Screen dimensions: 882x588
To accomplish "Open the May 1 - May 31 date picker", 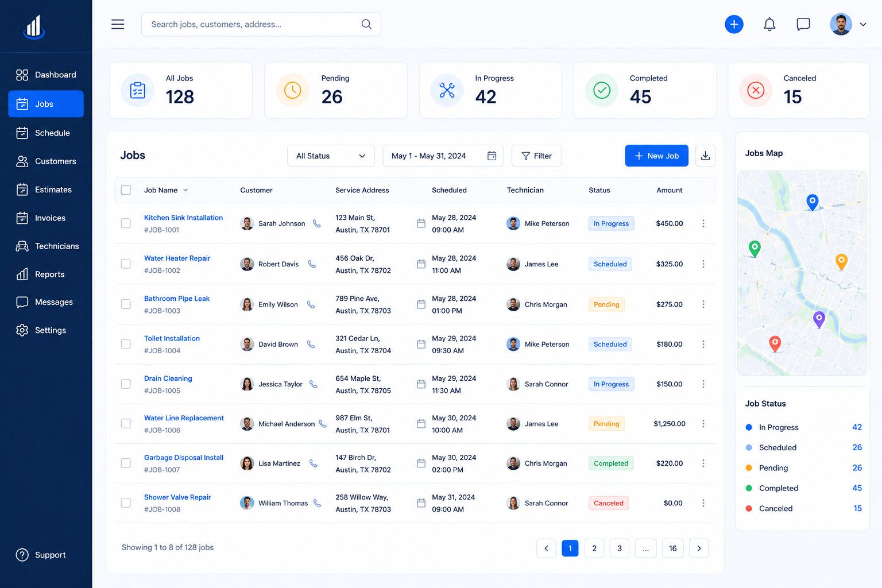I will (x=443, y=156).
